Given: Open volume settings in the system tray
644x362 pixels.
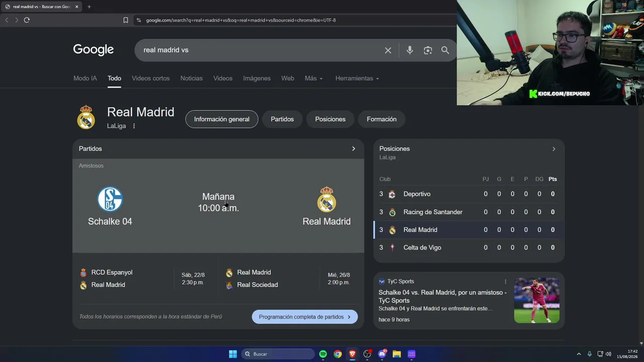Looking at the screenshot, I should 608,354.
